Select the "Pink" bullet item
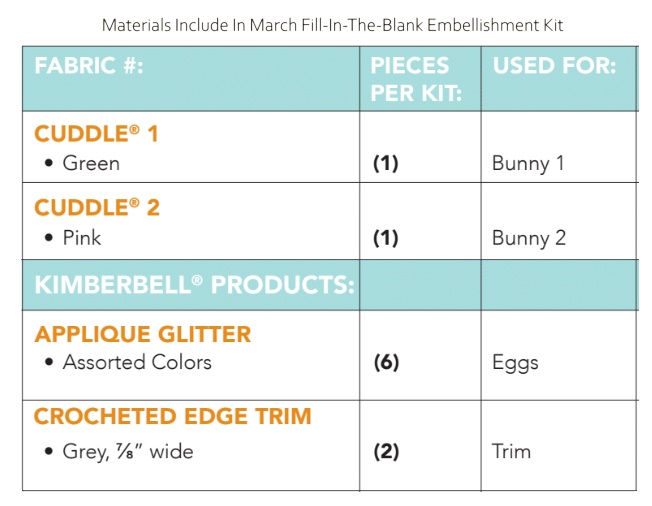The height and width of the screenshot is (506, 652). (x=82, y=238)
